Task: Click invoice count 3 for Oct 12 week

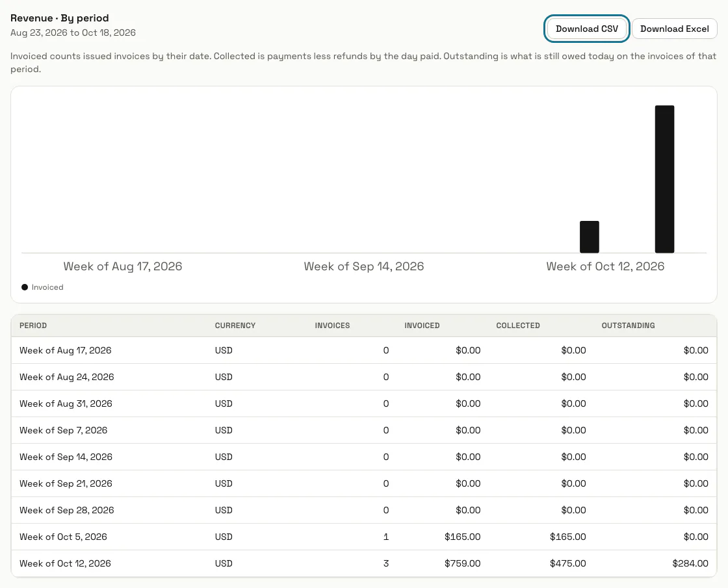Action: (386, 563)
